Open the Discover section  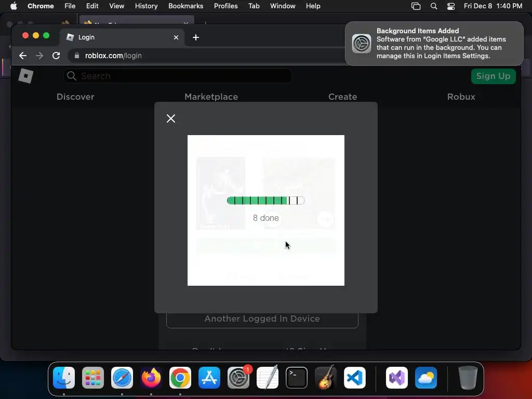click(x=75, y=97)
